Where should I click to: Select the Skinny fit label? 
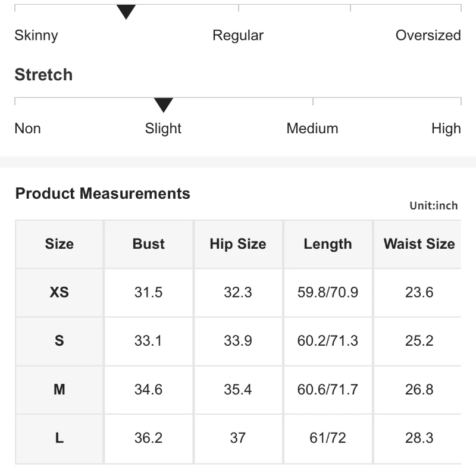(x=36, y=35)
